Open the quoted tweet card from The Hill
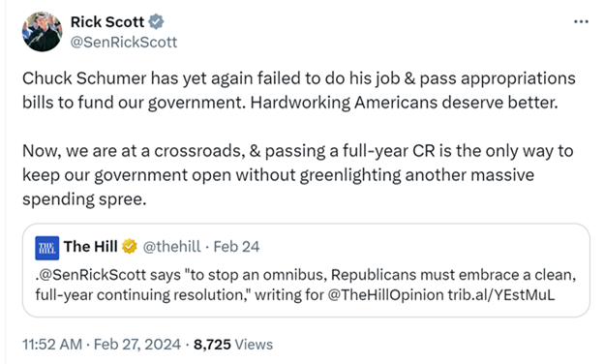 (306, 270)
